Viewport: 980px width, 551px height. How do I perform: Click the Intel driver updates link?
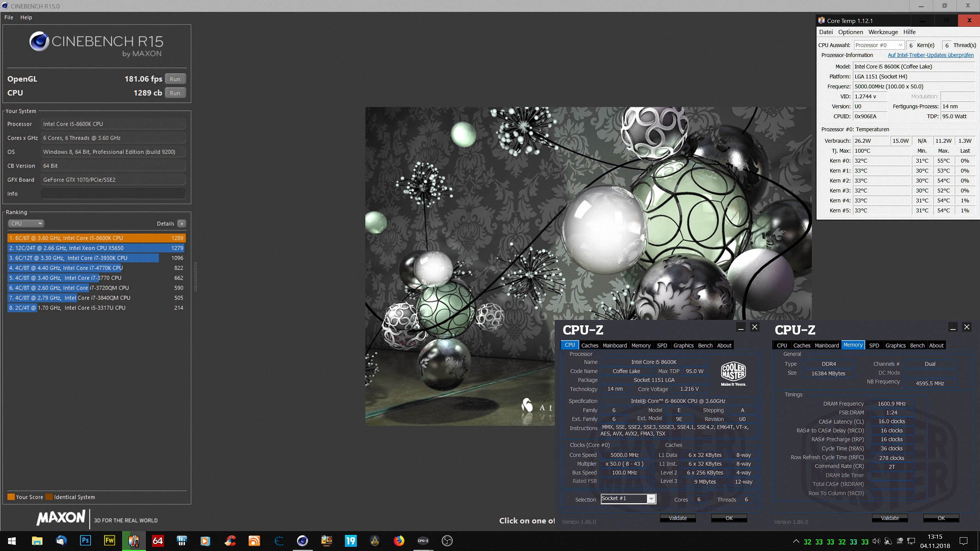(930, 55)
